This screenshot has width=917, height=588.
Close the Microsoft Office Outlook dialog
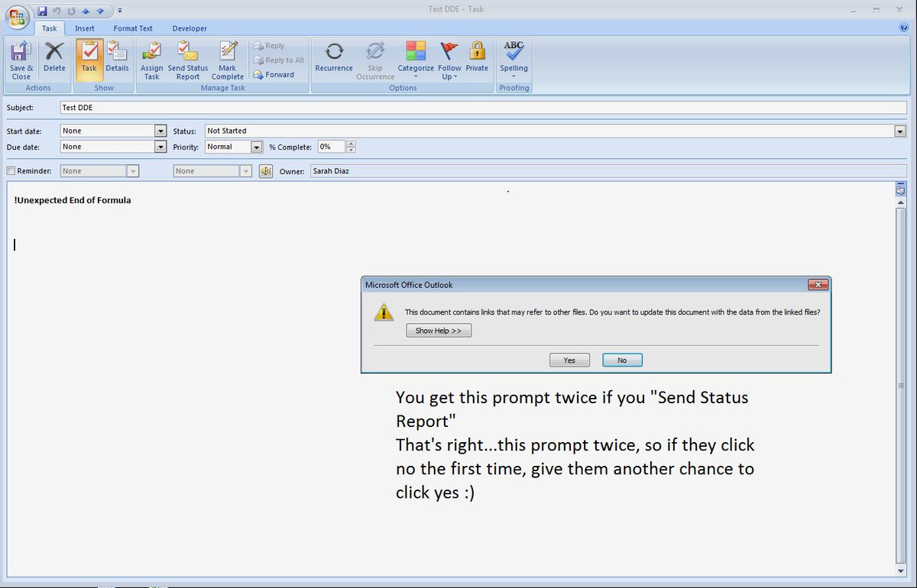pos(818,285)
